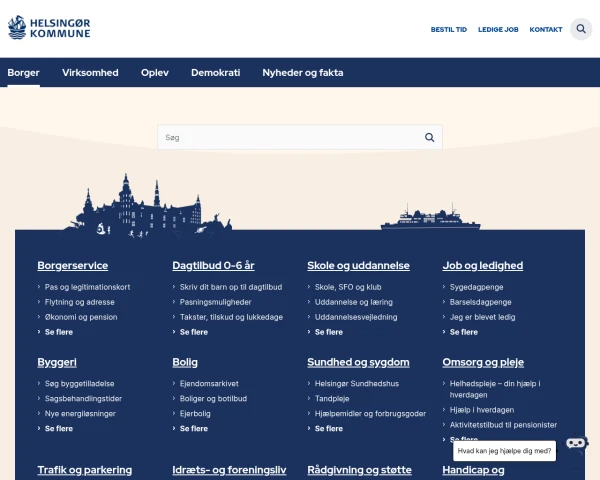
Task: Go to Pas og legitimationskort
Action: click(87, 287)
